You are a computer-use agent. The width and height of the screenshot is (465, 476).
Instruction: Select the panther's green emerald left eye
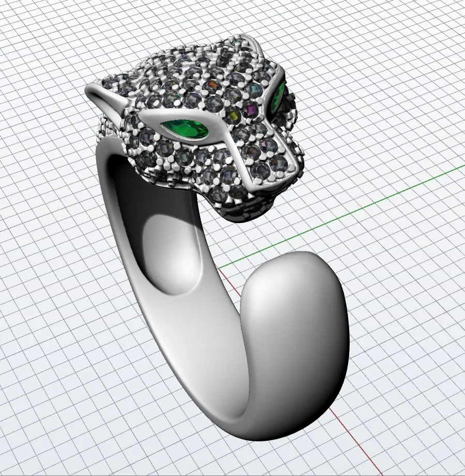pos(186,128)
